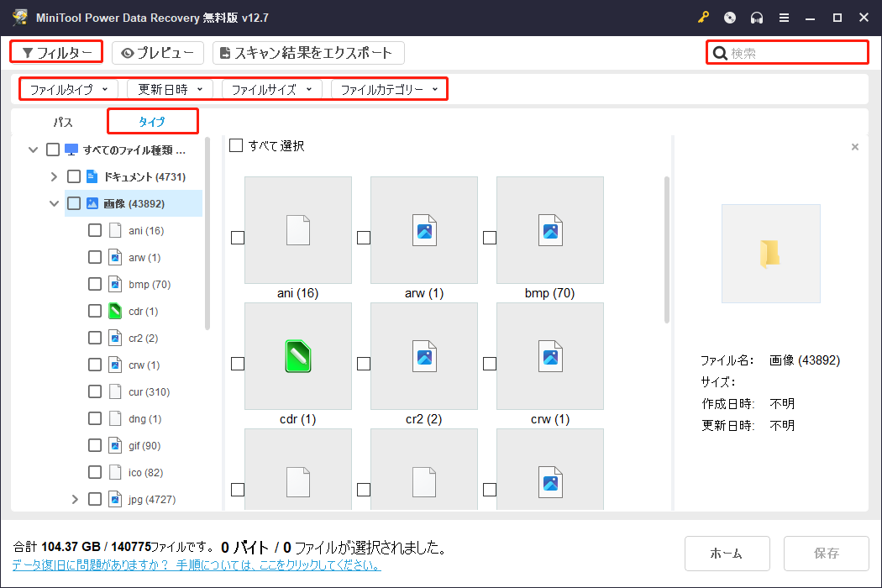Open the bootable media disc icon

[729, 17]
